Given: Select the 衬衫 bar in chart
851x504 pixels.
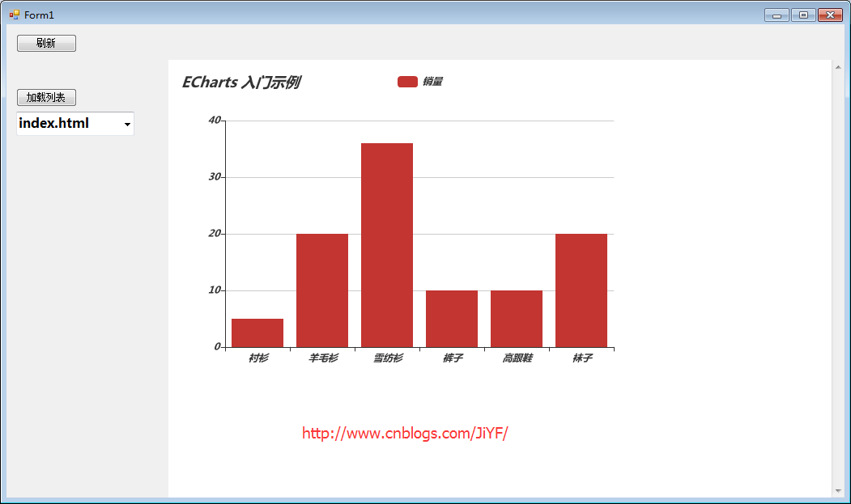Looking at the screenshot, I should [257, 332].
